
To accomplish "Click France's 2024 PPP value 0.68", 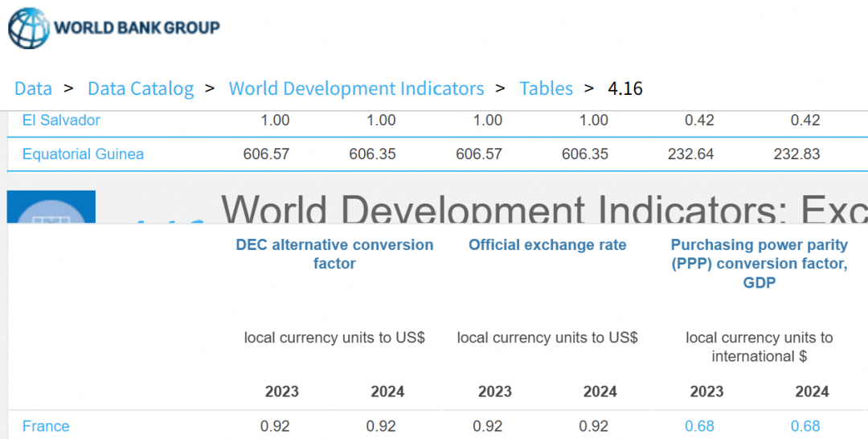I will pyautogui.click(x=805, y=426).
